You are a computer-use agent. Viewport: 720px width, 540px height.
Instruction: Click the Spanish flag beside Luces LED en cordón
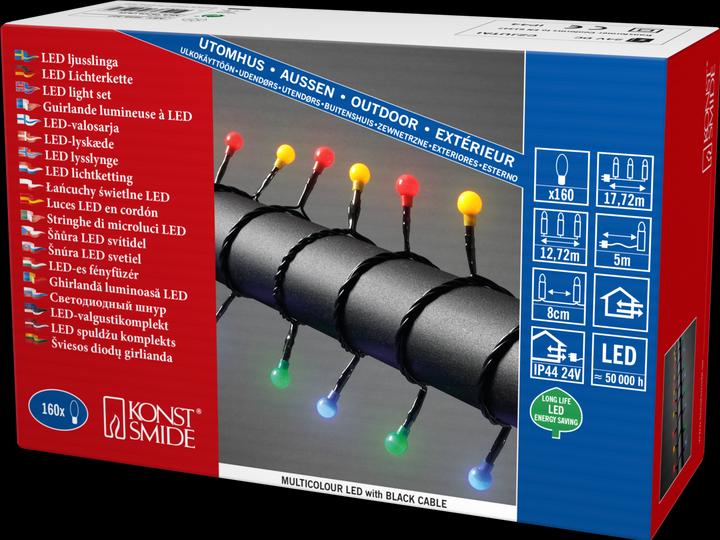coord(32,200)
